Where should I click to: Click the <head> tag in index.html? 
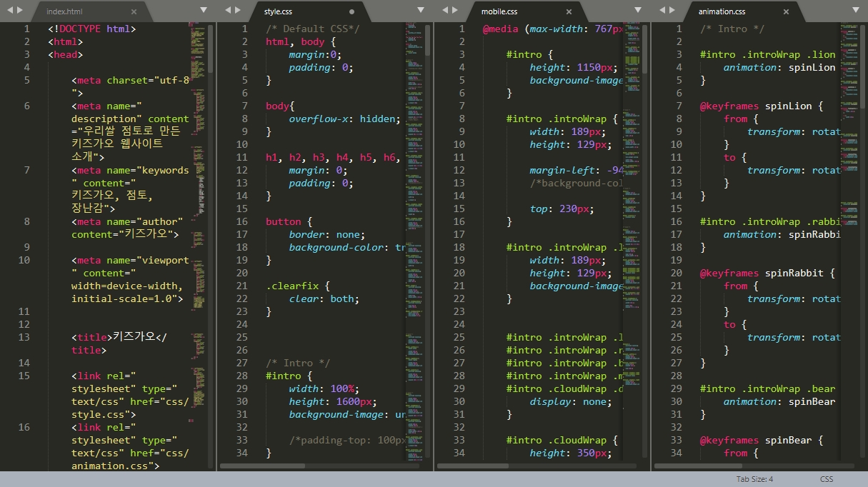tap(66, 54)
